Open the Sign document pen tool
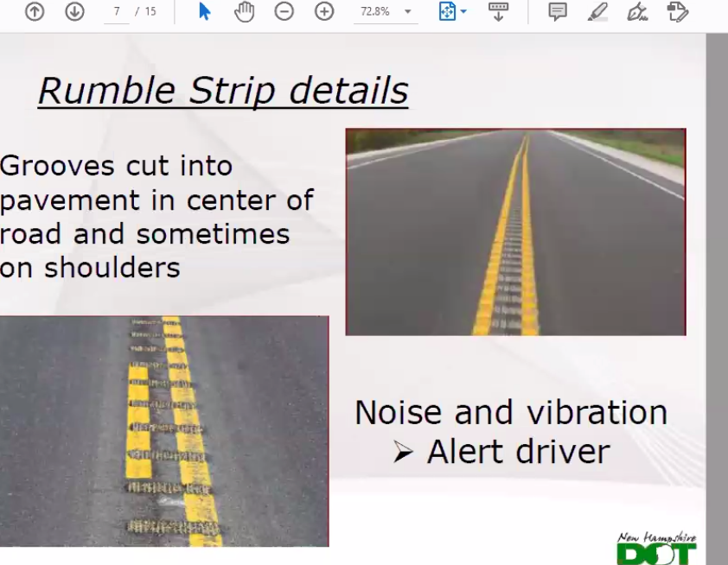 pos(637,12)
